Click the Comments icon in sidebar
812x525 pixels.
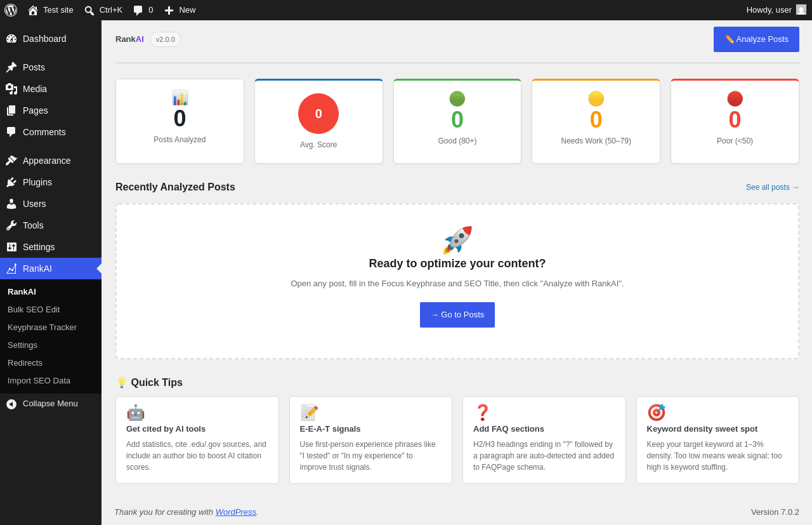click(x=11, y=132)
